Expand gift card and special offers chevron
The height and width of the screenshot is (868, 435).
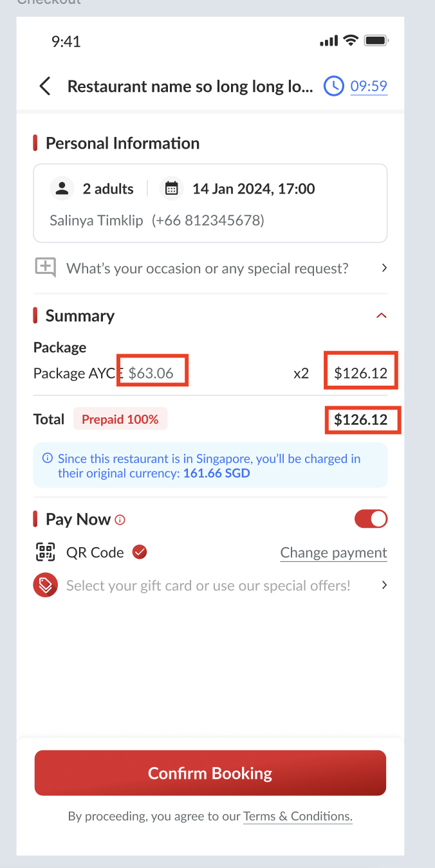point(384,585)
